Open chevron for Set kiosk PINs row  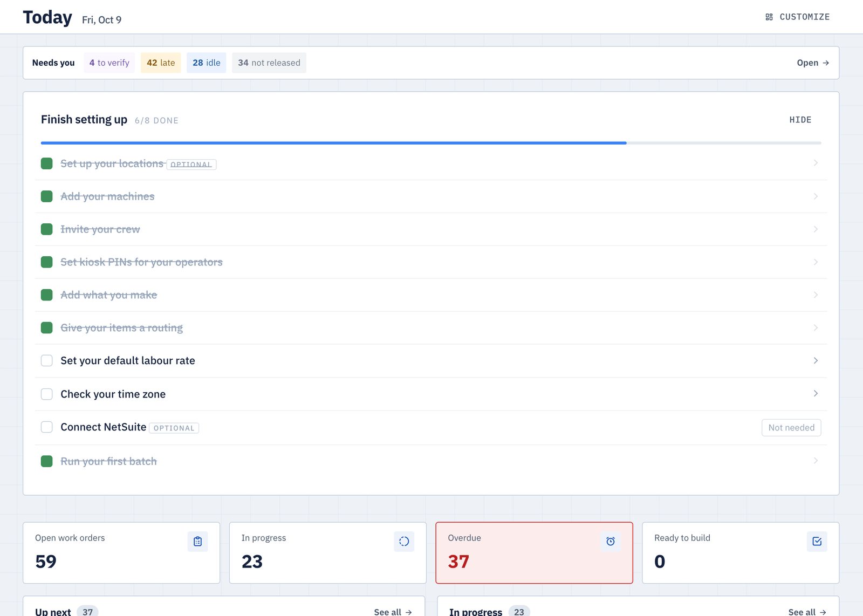[816, 262]
